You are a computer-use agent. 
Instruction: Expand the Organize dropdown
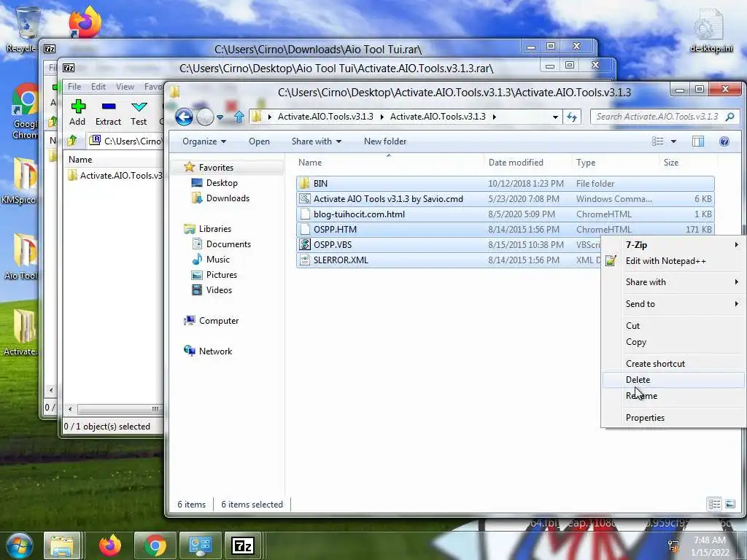204,141
